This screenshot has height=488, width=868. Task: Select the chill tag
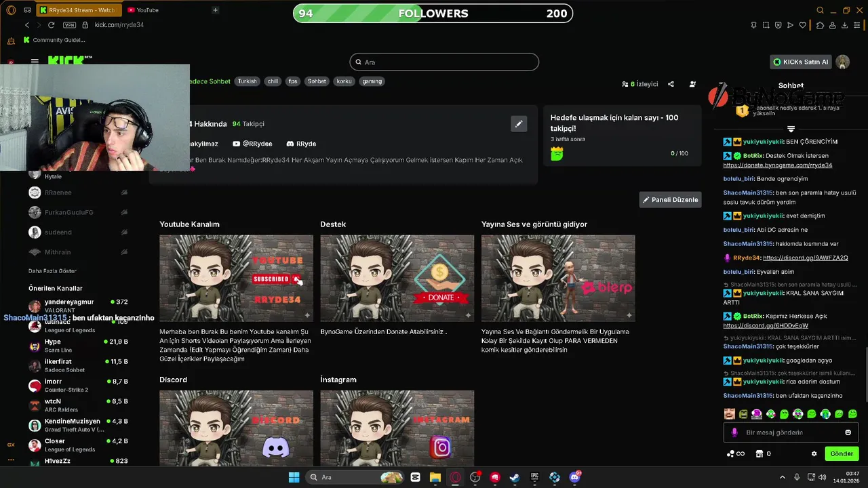click(x=273, y=81)
